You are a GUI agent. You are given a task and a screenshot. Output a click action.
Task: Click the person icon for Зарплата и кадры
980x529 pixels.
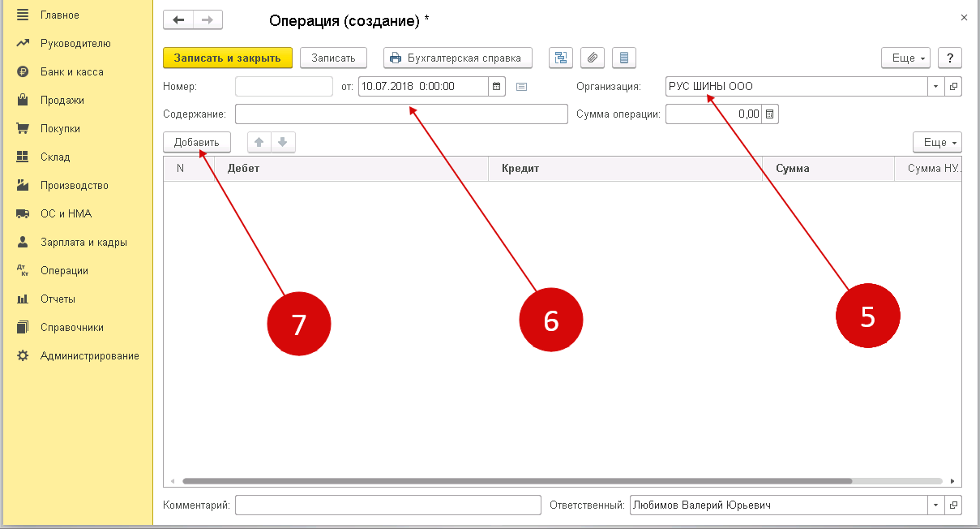click(x=23, y=242)
